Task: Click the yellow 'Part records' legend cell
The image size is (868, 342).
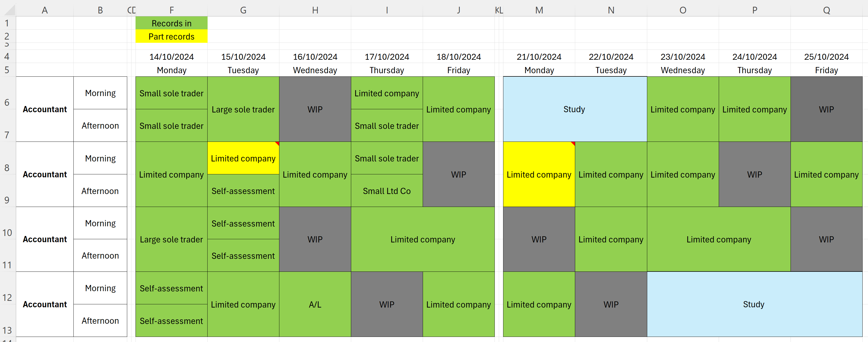Action: (171, 36)
